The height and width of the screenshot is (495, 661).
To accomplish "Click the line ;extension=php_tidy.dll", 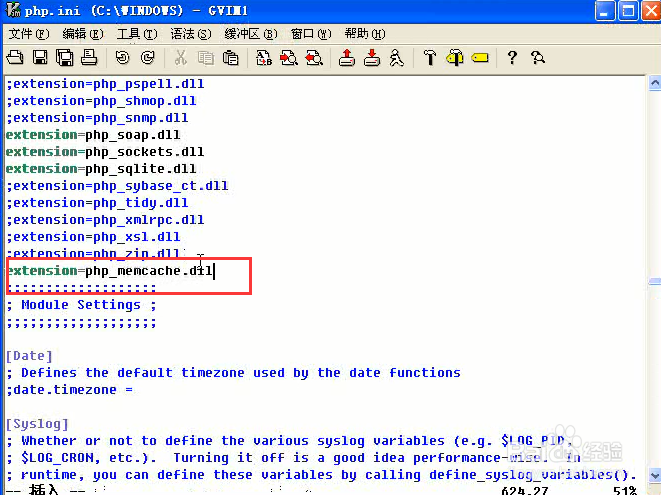I will [97, 203].
